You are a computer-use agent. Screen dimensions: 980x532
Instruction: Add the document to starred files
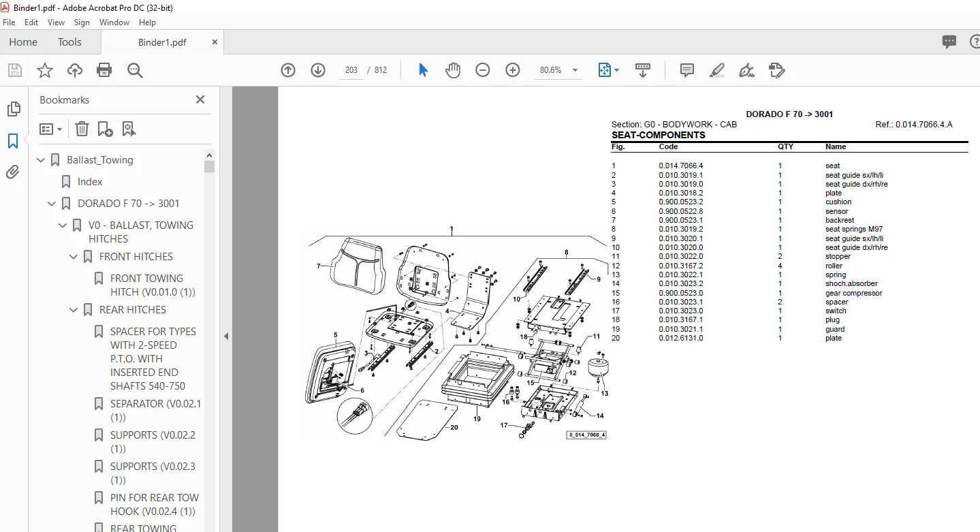pos(45,70)
